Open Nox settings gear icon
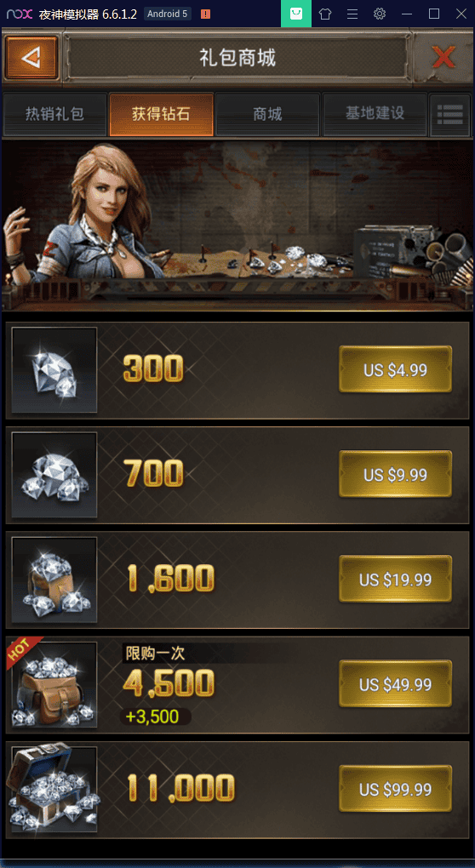The height and width of the screenshot is (868, 475). coord(379,14)
